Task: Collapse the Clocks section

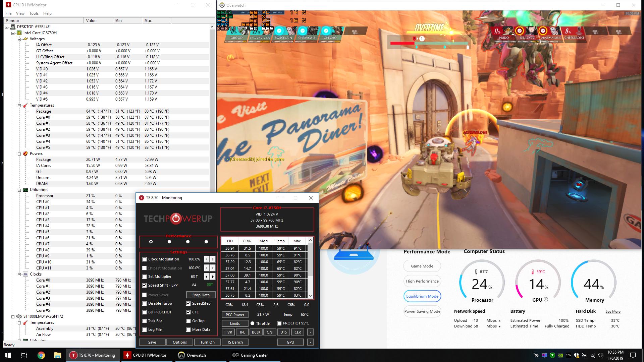Action: [x=19, y=274]
